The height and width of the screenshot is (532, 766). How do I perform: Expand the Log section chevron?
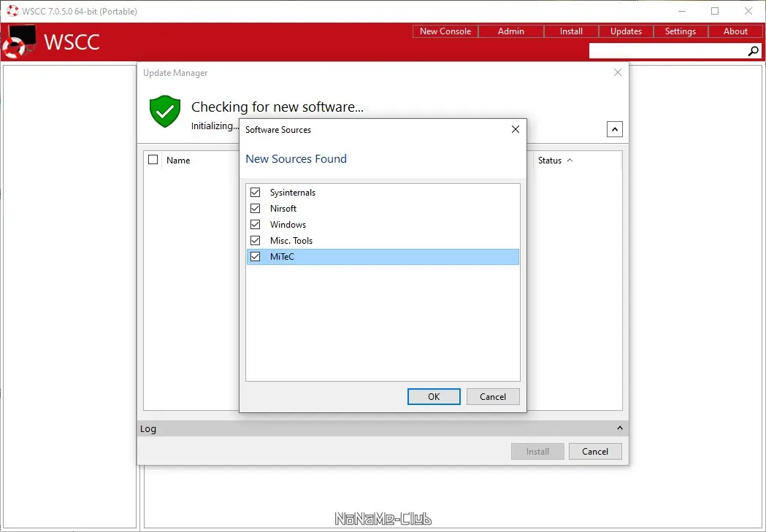619,428
